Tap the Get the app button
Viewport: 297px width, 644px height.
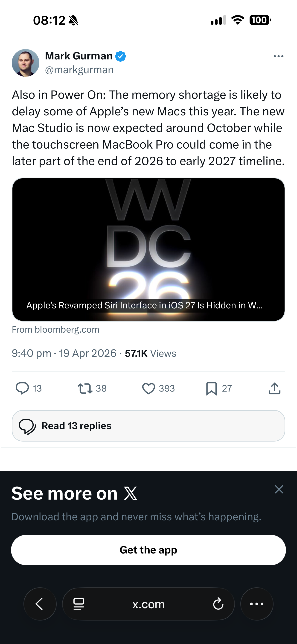pos(148,550)
